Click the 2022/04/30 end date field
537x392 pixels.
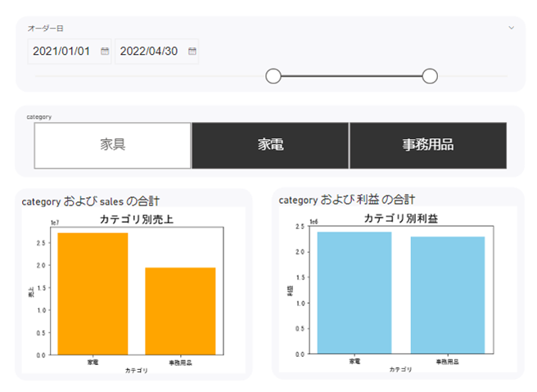coord(151,52)
